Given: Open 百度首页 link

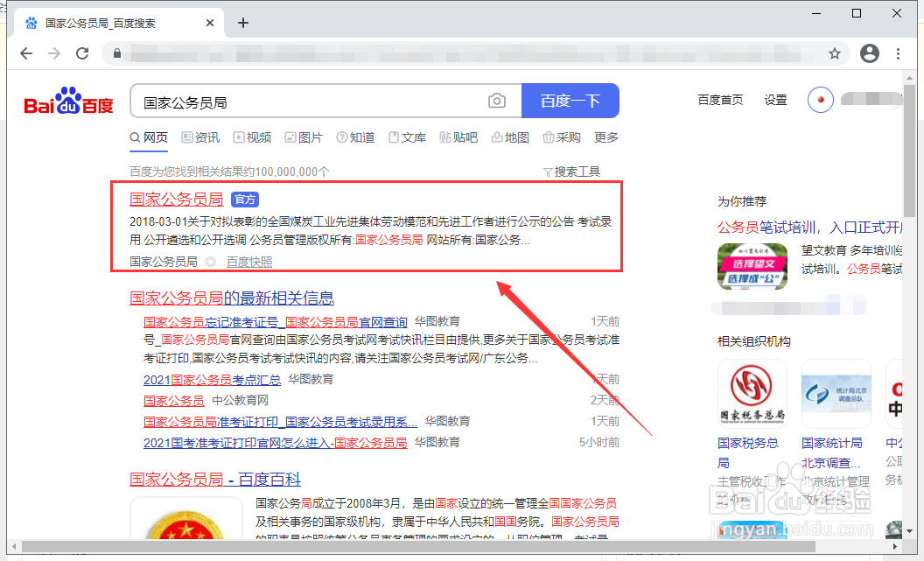Looking at the screenshot, I should (720, 100).
